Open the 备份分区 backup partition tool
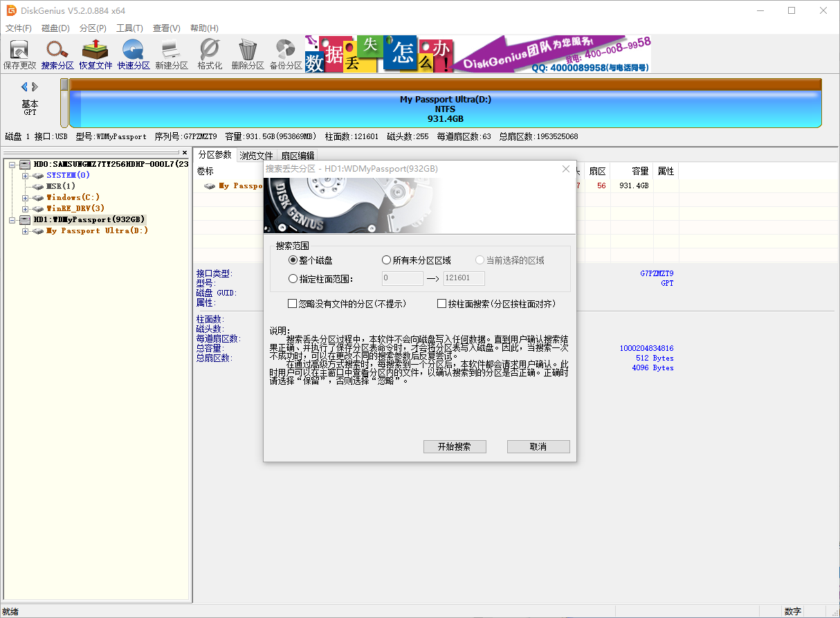Screen dimensions: 840x618 (x=286, y=55)
